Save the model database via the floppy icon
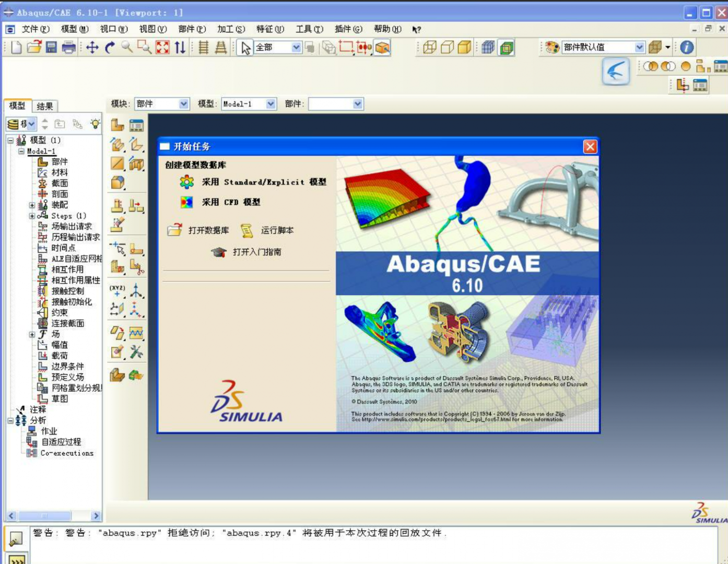 click(x=51, y=48)
